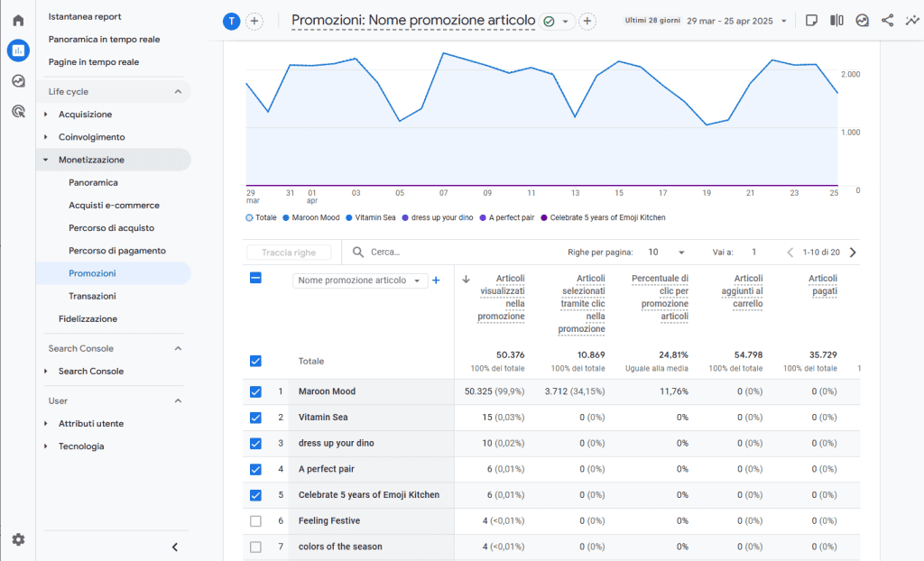Image resolution: width=924 pixels, height=561 pixels.
Task: Check the colors of the season checkbox
Action: [x=255, y=547]
